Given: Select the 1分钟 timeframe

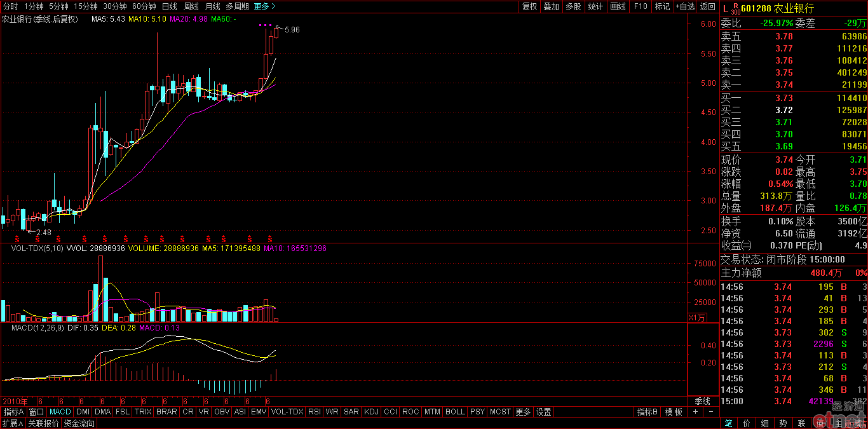Looking at the screenshot, I should (34, 6).
